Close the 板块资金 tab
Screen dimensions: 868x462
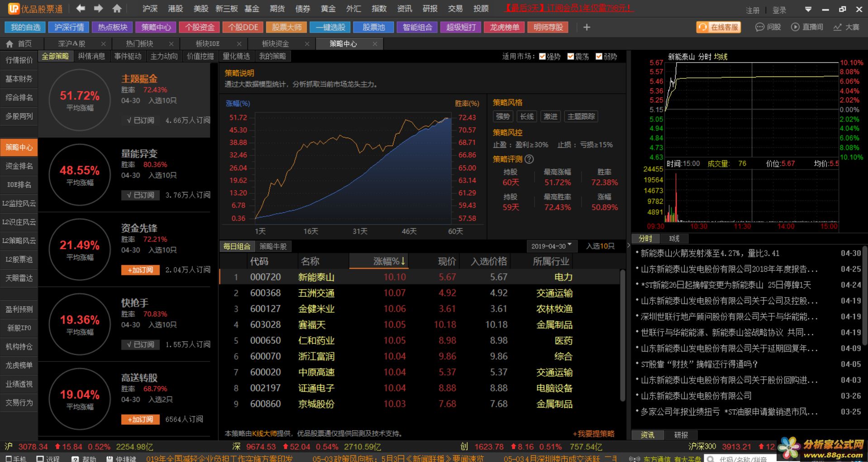(x=307, y=44)
